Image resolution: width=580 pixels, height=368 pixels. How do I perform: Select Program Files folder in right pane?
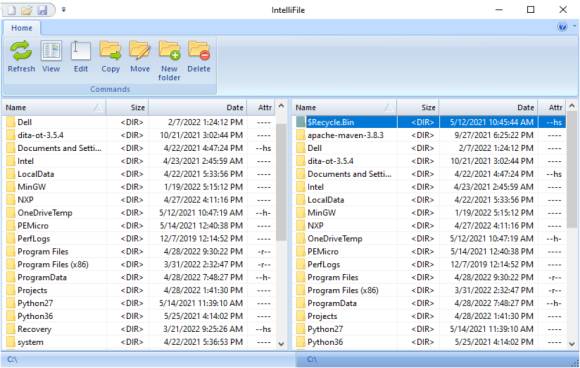click(431, 277)
